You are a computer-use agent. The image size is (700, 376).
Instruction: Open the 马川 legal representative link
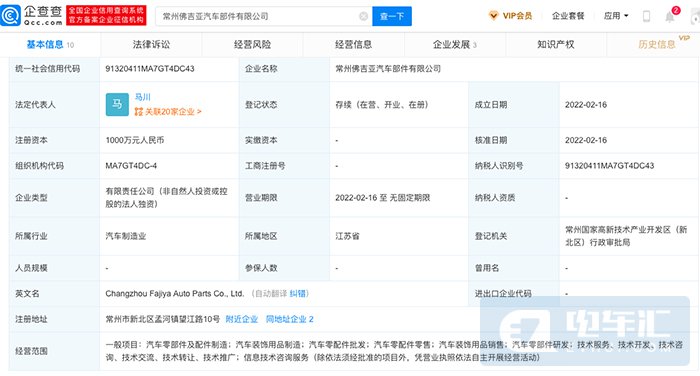(x=143, y=97)
